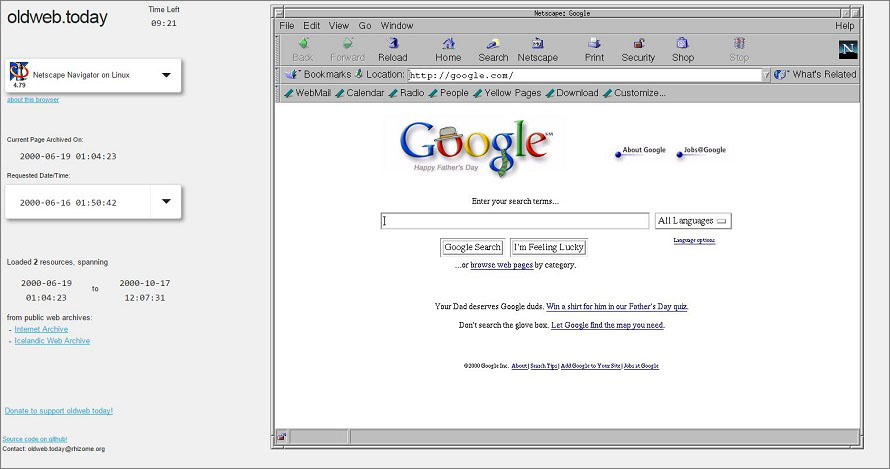890x469 pixels.
Task: Click the oldweb.today title
Action: tap(57, 17)
